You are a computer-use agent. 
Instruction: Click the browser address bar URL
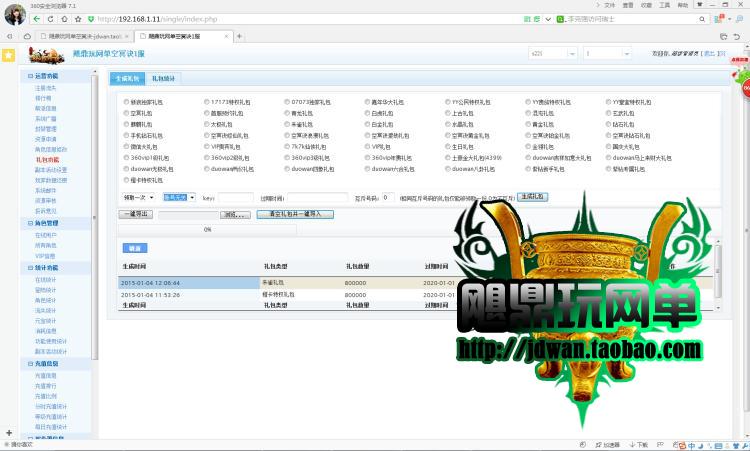tap(157, 19)
